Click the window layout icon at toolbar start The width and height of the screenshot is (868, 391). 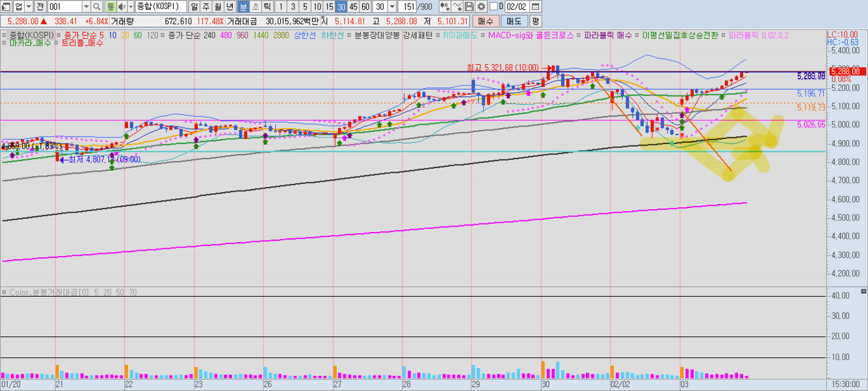pos(6,6)
